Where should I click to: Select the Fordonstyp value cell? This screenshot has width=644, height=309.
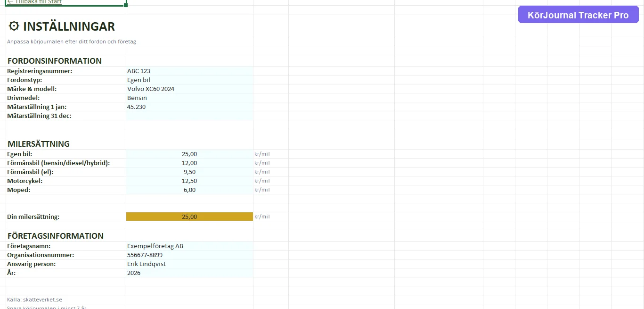click(x=189, y=80)
